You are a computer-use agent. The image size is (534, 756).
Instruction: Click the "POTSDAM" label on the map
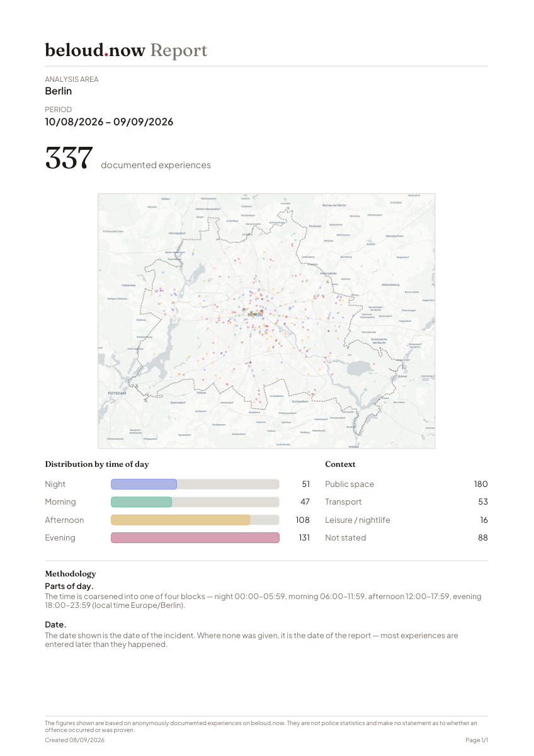(x=117, y=393)
